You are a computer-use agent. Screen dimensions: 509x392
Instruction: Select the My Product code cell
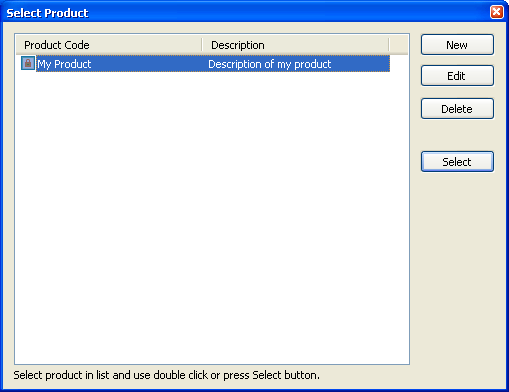(64, 64)
